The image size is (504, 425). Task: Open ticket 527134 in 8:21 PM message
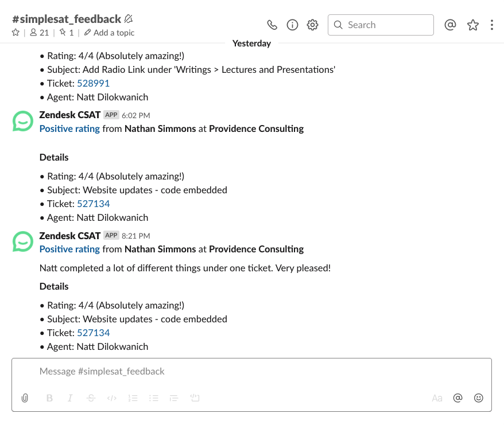[93, 333]
